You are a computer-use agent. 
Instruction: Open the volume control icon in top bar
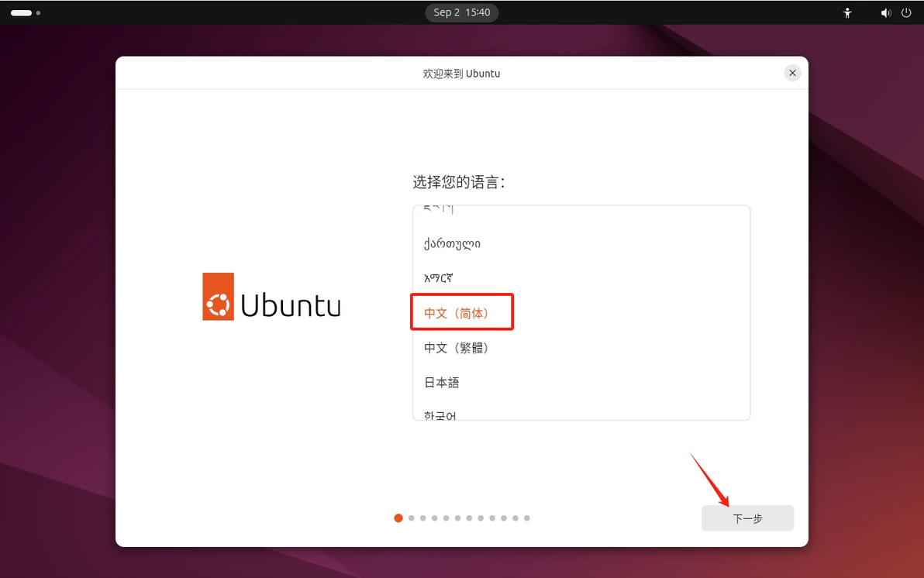click(886, 12)
